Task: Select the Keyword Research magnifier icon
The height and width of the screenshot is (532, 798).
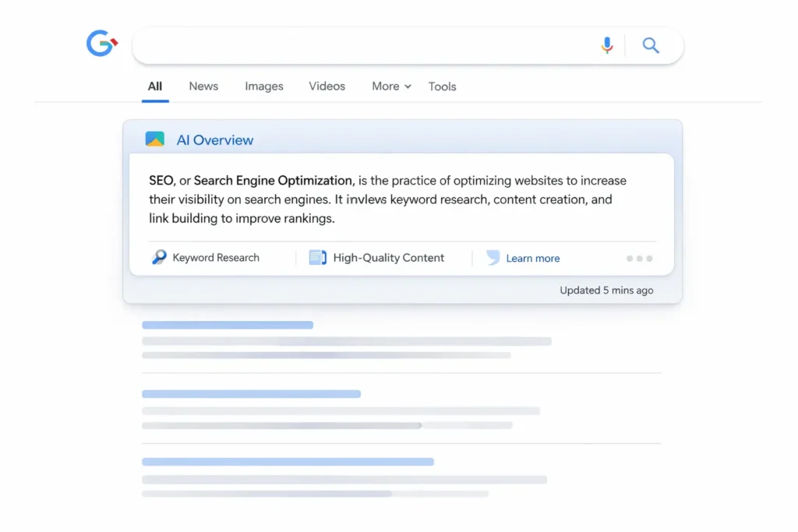Action: tap(159, 256)
